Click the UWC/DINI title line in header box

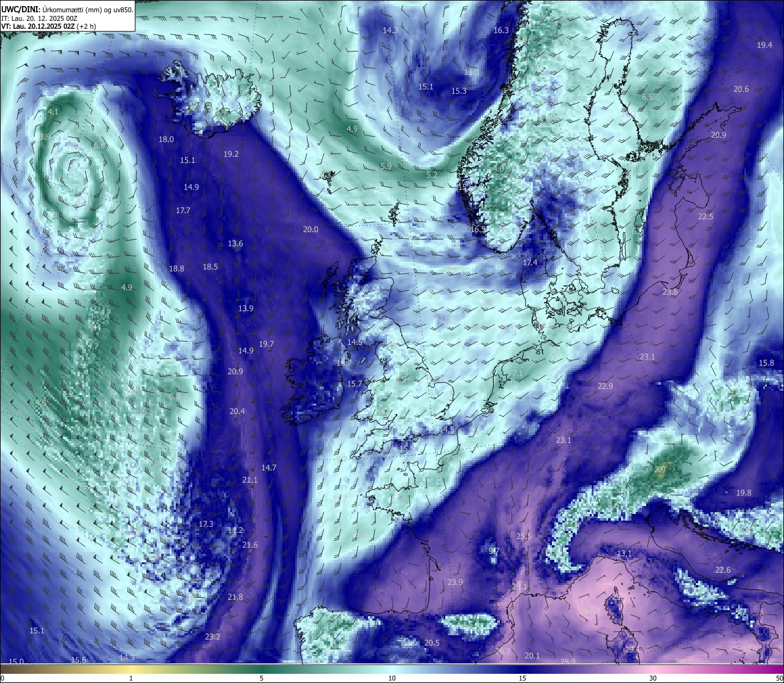[x=67, y=9]
